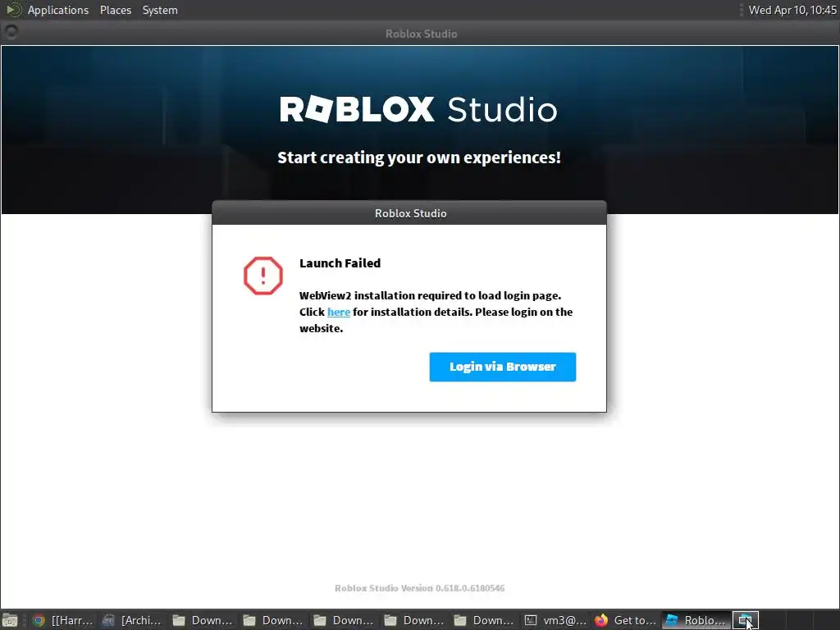Screen dimensions: 840x630
Task: Click the workspace switcher icon in taskbar
Action: pyautogui.click(x=745, y=620)
